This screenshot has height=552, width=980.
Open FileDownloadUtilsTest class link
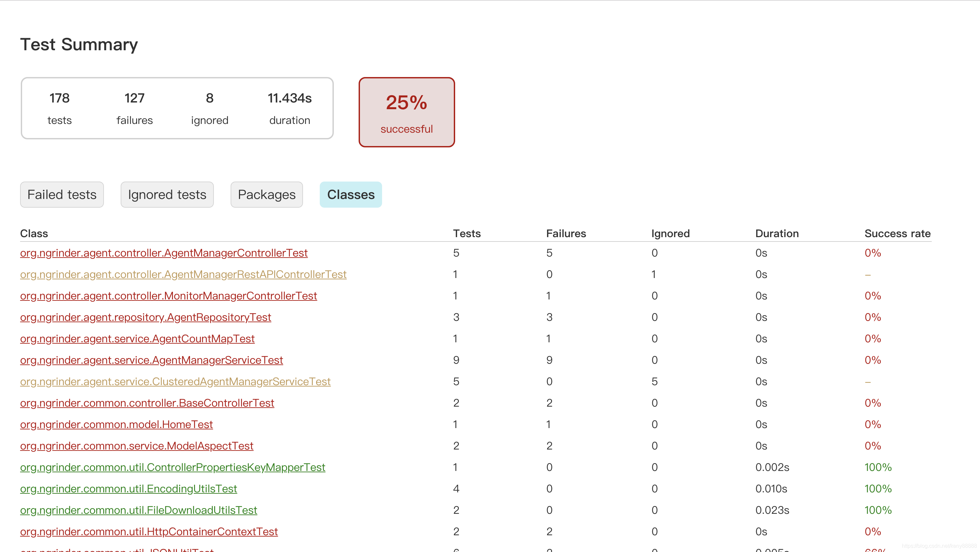pos(138,510)
